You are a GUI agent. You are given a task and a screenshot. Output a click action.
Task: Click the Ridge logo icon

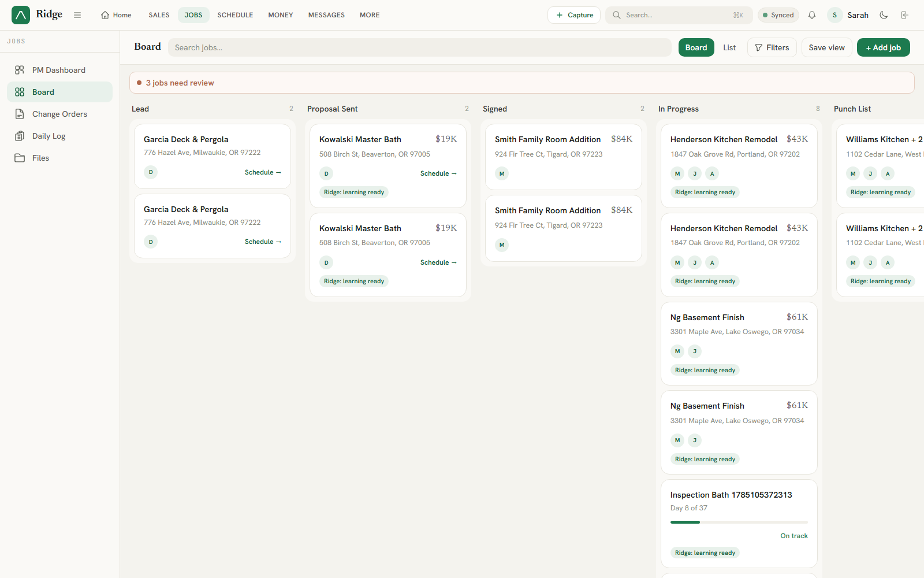click(21, 15)
